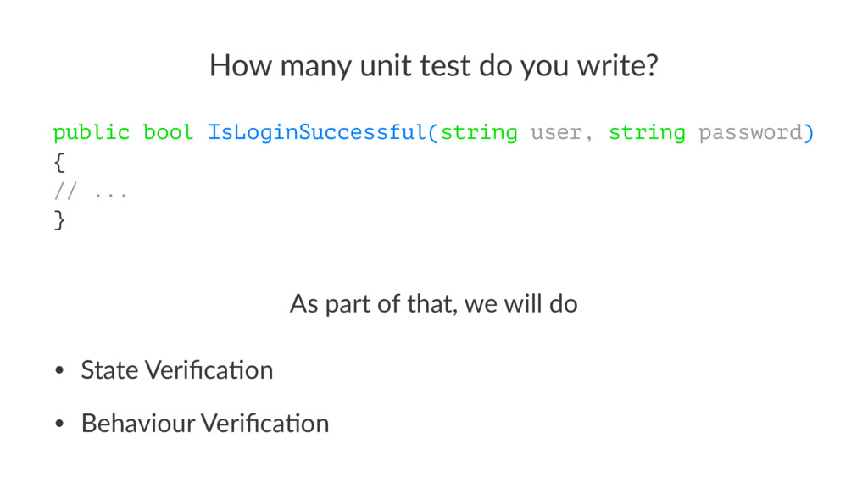Click the slide title 'How many unit test do you write?'
This screenshot has width=868, height=488.
tap(433, 66)
